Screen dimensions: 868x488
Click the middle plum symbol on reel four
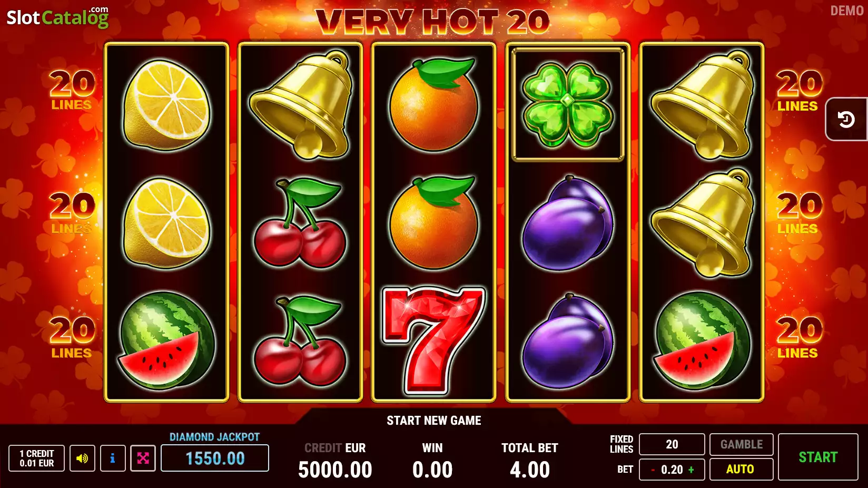coord(568,223)
